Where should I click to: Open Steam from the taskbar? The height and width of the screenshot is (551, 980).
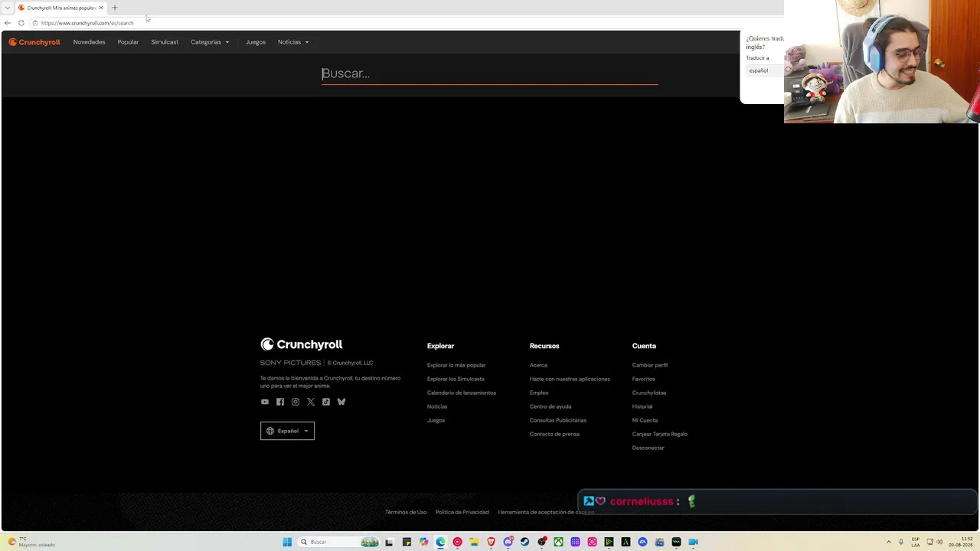point(524,542)
